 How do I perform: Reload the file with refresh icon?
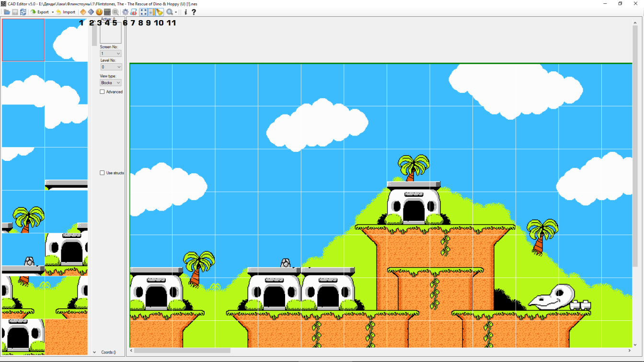[23, 12]
